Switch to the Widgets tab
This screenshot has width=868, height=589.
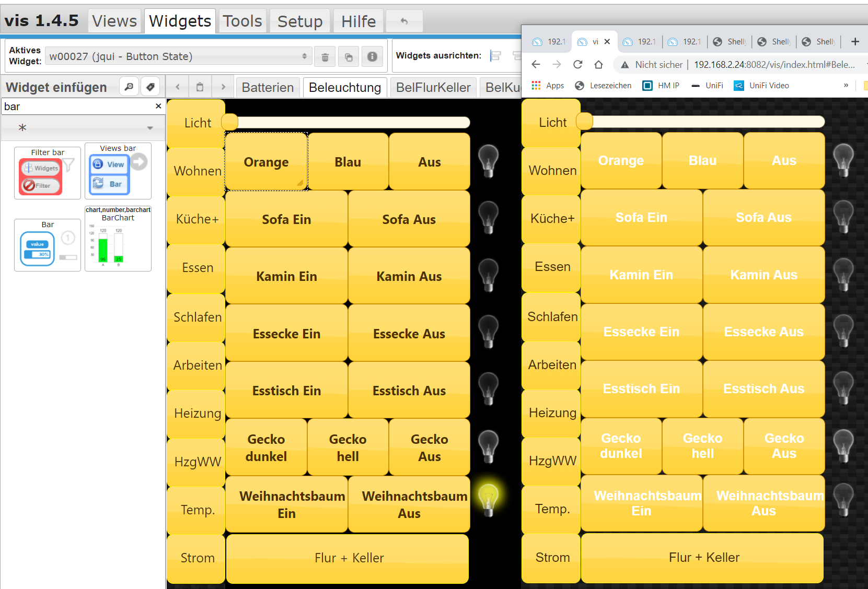point(180,21)
